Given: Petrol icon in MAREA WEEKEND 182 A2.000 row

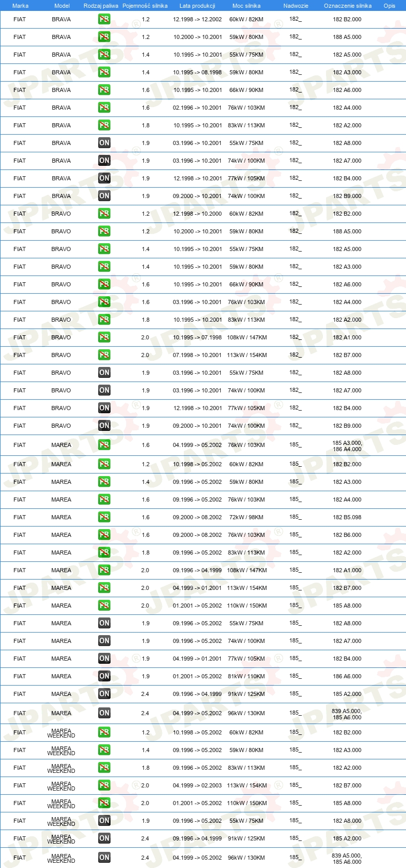Looking at the screenshot, I should (104, 768).
